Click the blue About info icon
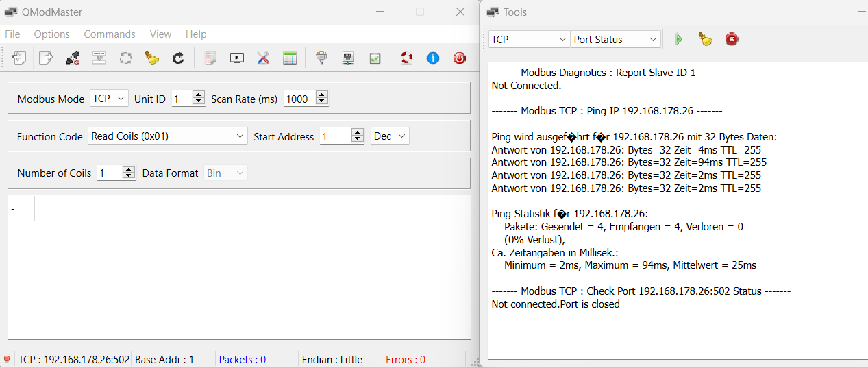This screenshot has width=868, height=368. coord(433,58)
